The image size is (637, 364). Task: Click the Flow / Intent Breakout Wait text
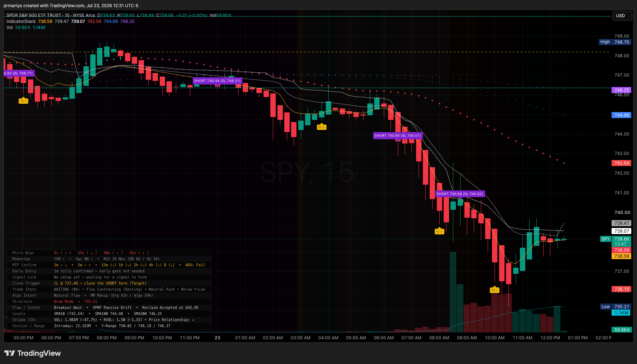126,308
